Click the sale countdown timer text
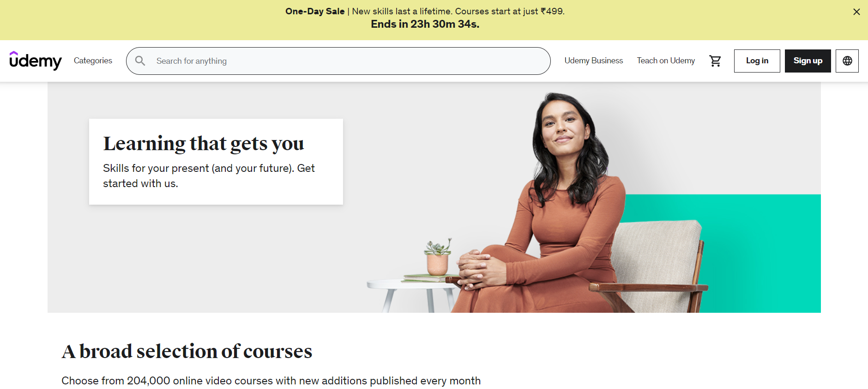The height and width of the screenshot is (389, 868). tap(425, 24)
